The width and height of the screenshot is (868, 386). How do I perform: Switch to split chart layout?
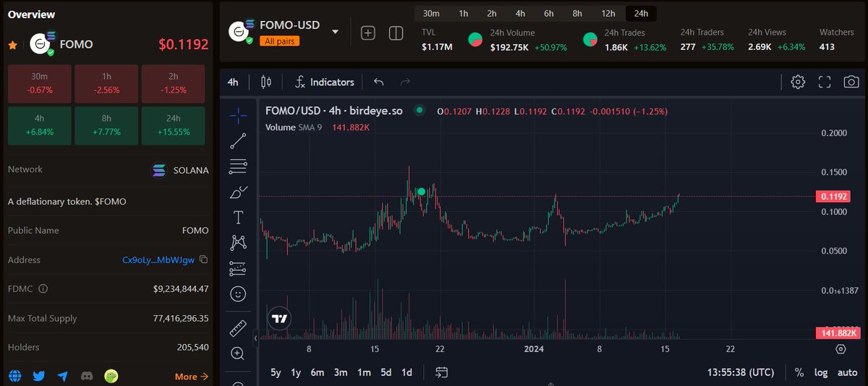click(396, 33)
